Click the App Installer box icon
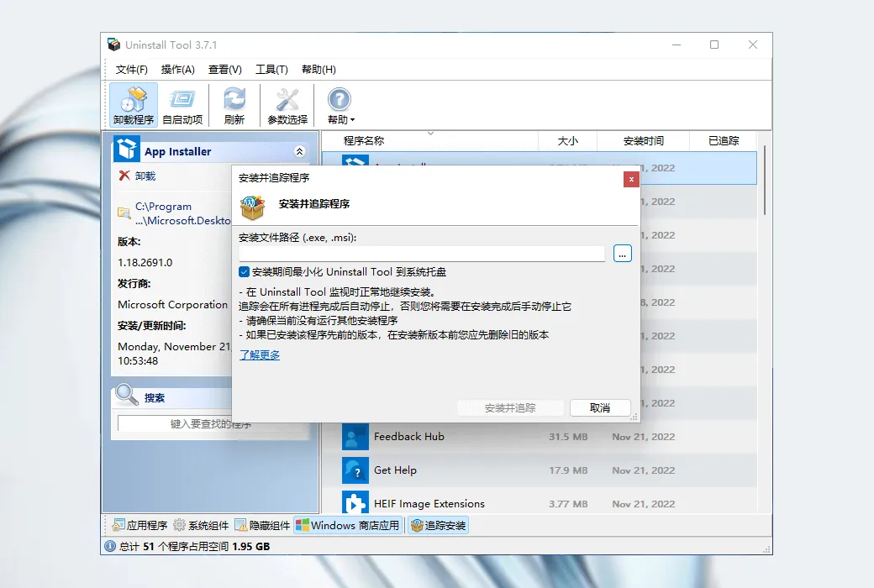 [x=127, y=149]
